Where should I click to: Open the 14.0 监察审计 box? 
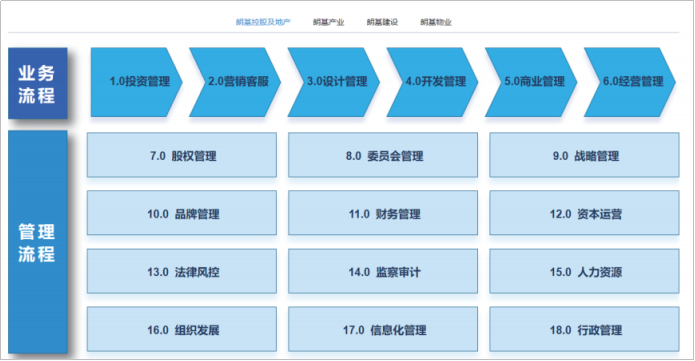(x=383, y=271)
